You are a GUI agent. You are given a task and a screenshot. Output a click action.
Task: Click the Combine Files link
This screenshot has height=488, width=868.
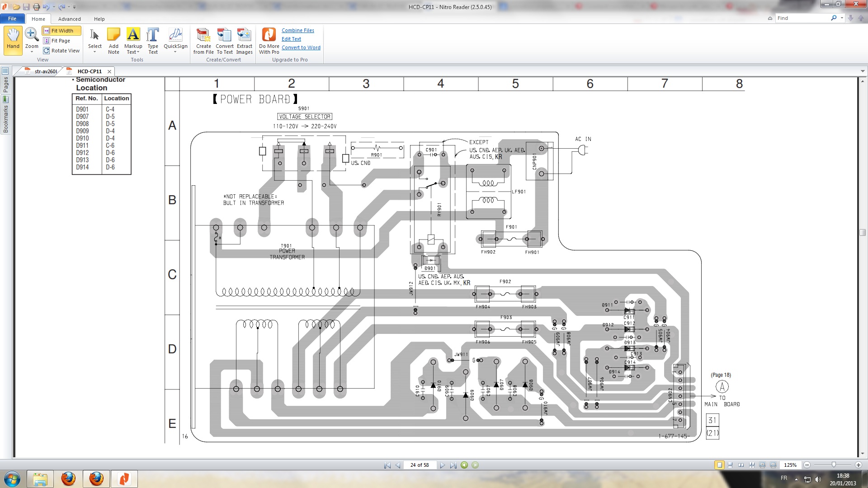click(x=297, y=30)
